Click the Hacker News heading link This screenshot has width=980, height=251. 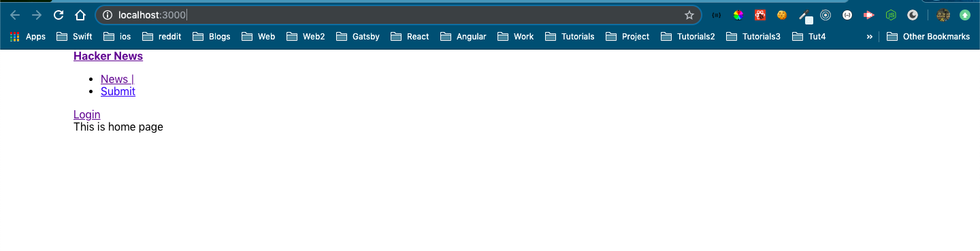click(x=108, y=56)
